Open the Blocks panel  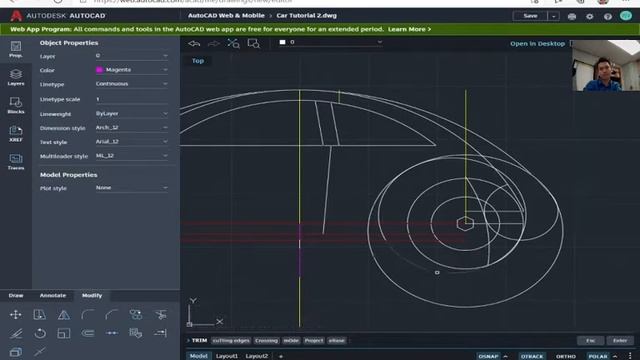[16, 105]
